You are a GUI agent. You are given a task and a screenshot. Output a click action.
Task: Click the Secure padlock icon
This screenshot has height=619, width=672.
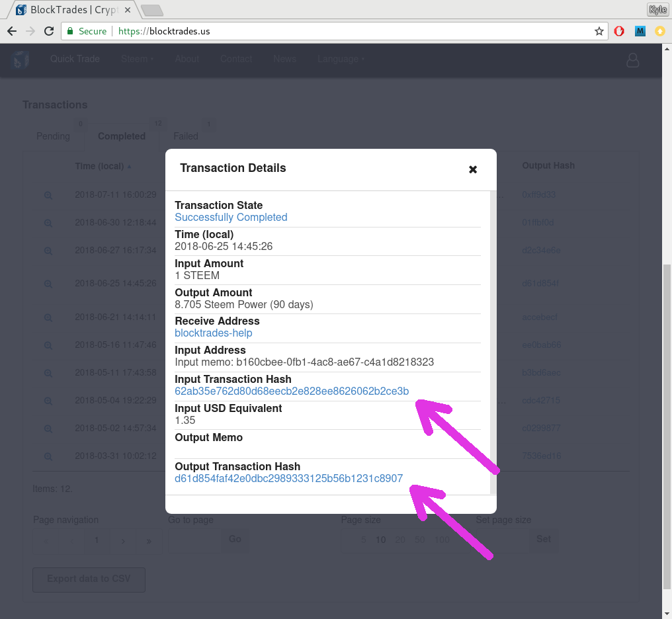[x=70, y=31]
